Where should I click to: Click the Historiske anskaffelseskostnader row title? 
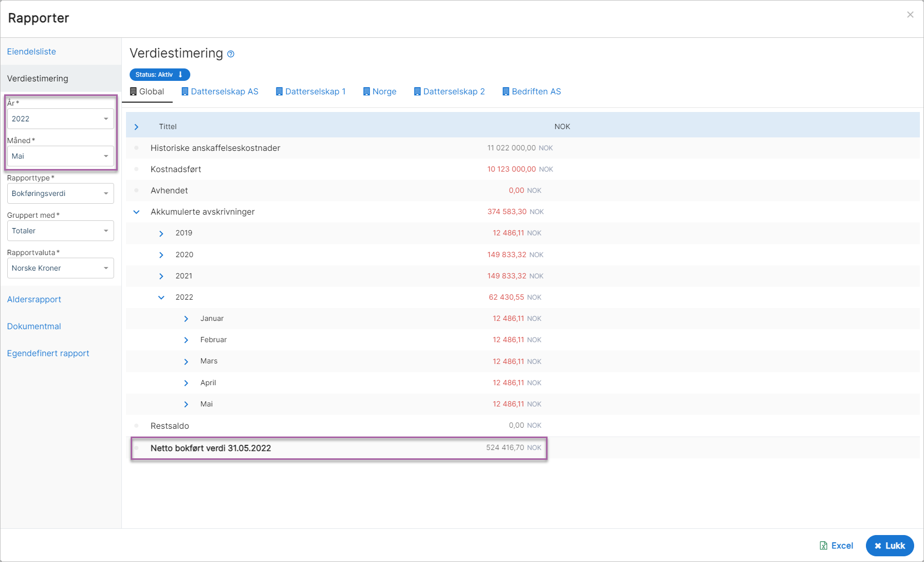[x=215, y=148]
